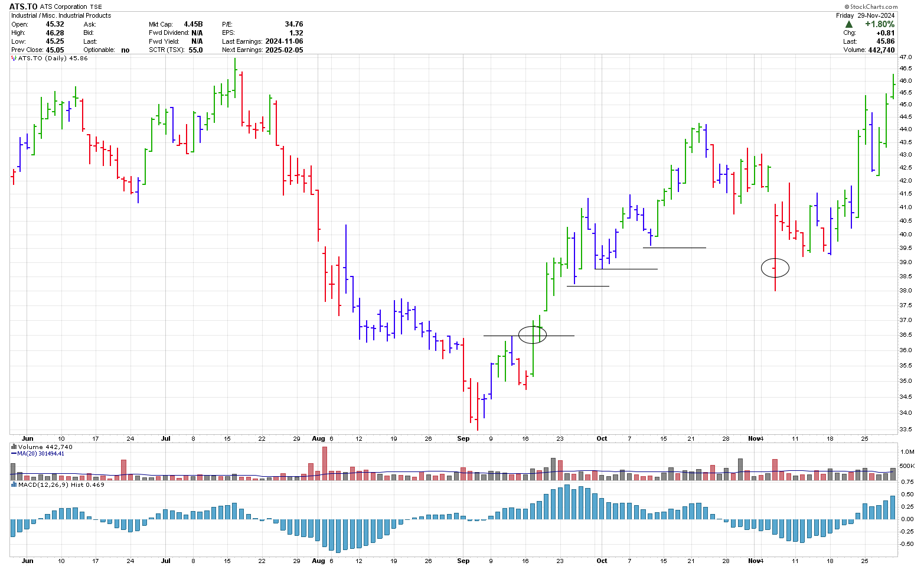The width and height of the screenshot is (924, 566).
Task: Click the Low value 45.25
Action: click(55, 41)
